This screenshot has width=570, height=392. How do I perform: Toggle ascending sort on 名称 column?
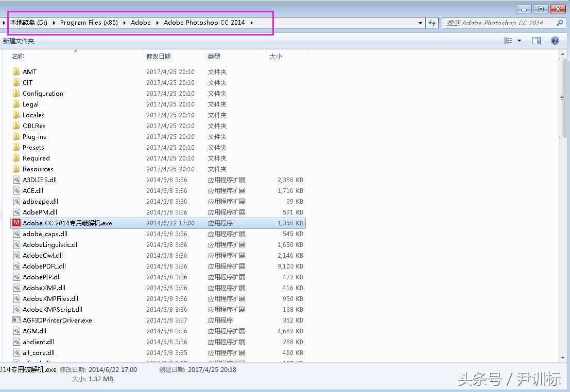coord(19,56)
